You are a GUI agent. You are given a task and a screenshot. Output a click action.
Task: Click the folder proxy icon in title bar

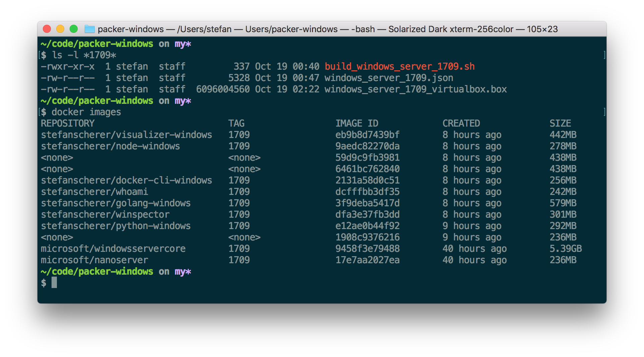tap(89, 29)
